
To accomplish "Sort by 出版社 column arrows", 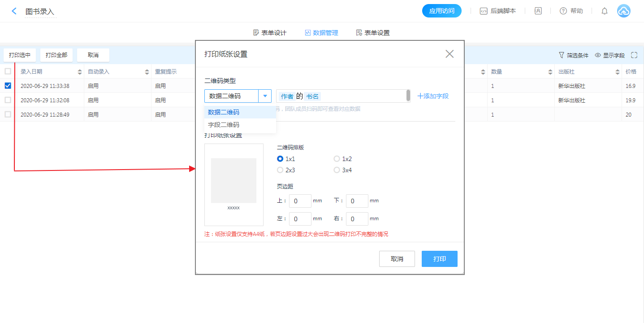I will point(618,72).
